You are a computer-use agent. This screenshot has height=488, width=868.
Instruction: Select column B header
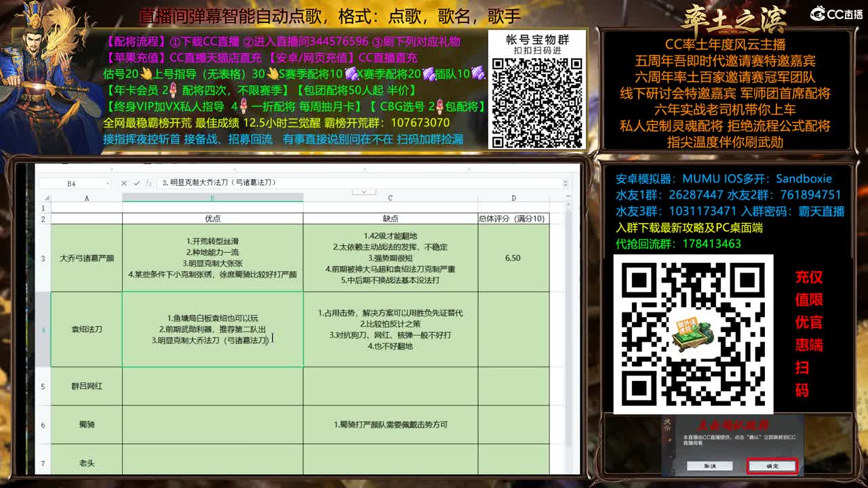click(x=212, y=198)
